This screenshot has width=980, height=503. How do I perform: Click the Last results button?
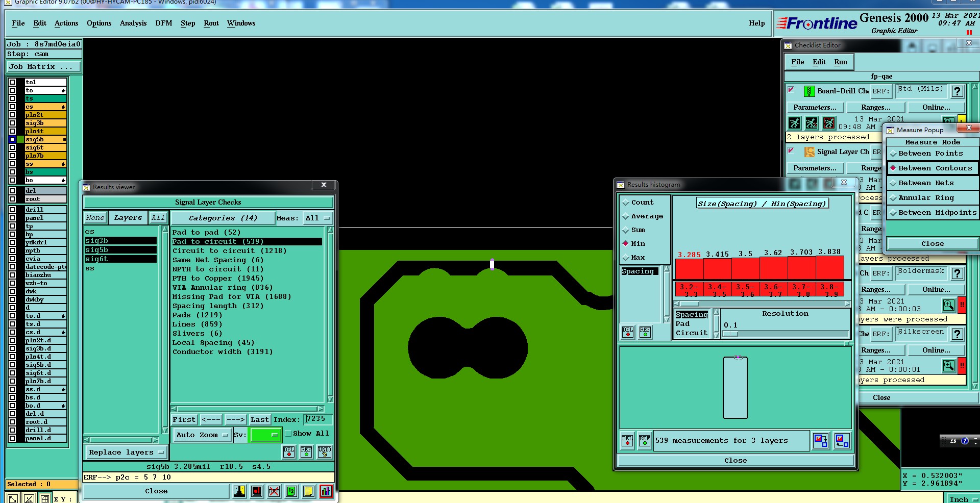tap(259, 420)
